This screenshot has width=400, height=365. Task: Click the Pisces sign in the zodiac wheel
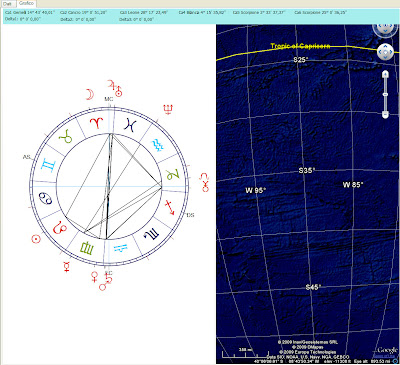coord(130,125)
